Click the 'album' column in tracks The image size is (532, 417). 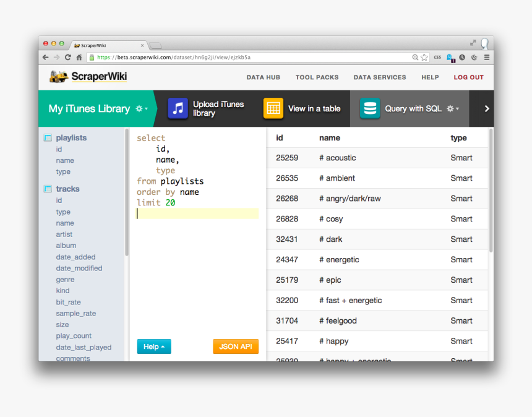click(66, 246)
